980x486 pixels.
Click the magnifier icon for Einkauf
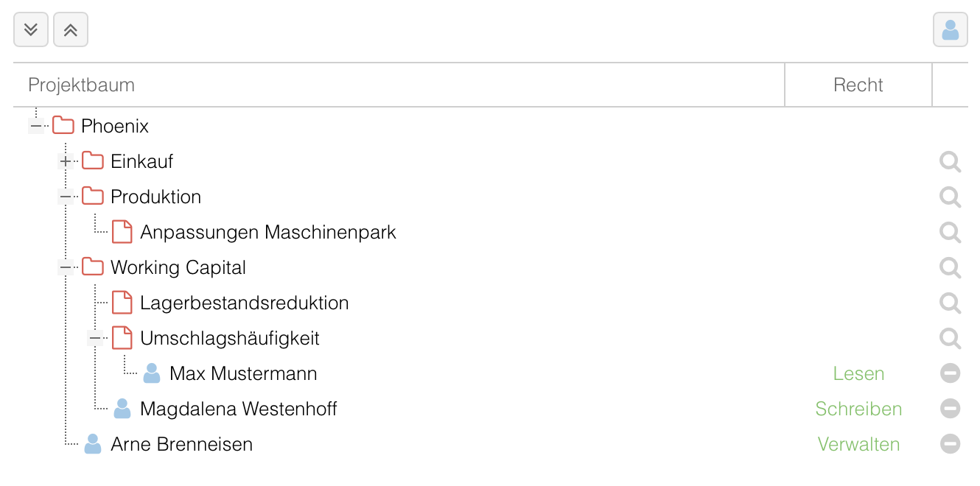[x=951, y=162]
